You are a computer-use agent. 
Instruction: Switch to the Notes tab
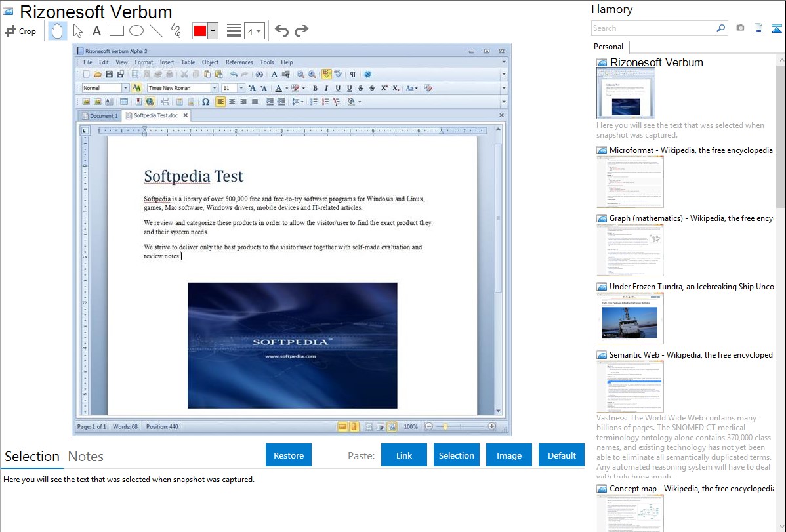pos(86,457)
